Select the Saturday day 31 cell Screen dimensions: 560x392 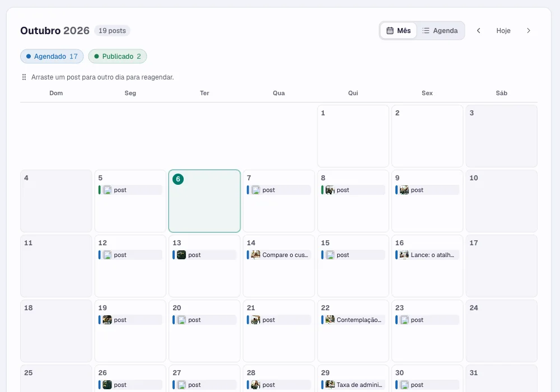click(501, 379)
